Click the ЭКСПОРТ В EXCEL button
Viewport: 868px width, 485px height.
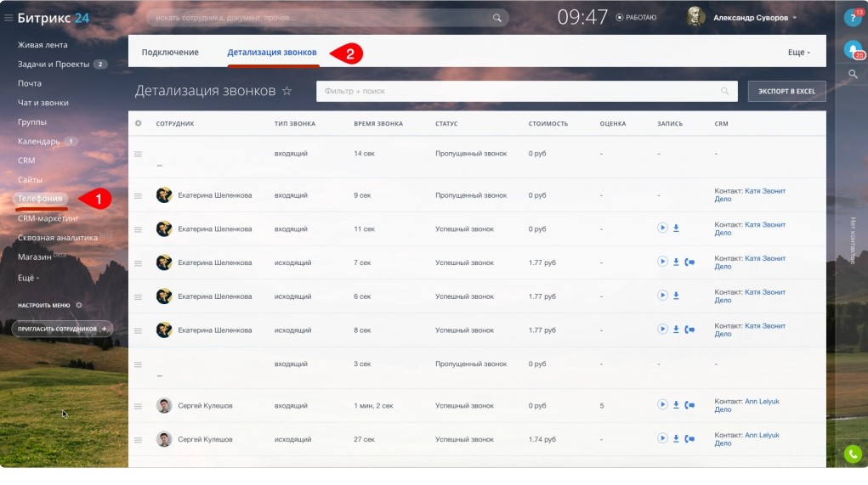(x=786, y=91)
